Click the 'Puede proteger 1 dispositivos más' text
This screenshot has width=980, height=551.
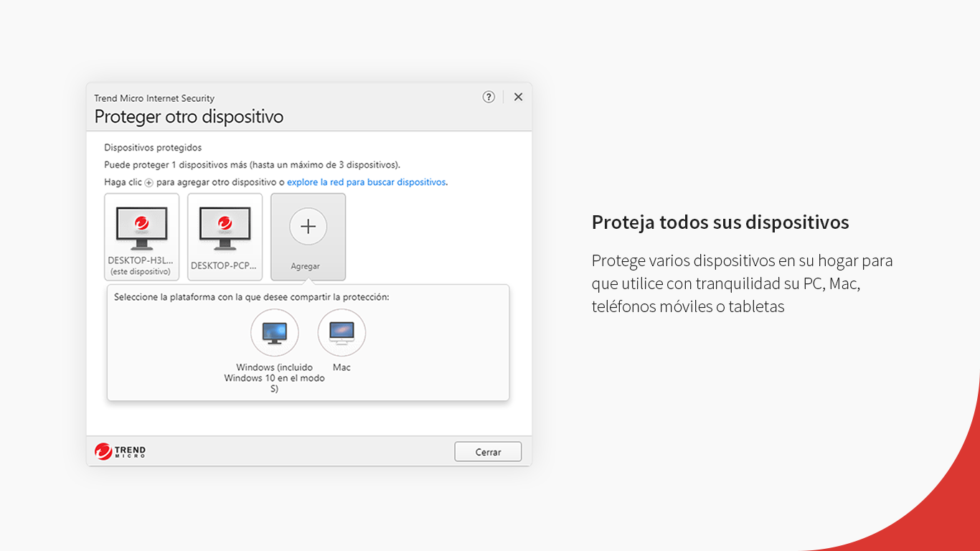pos(252,165)
